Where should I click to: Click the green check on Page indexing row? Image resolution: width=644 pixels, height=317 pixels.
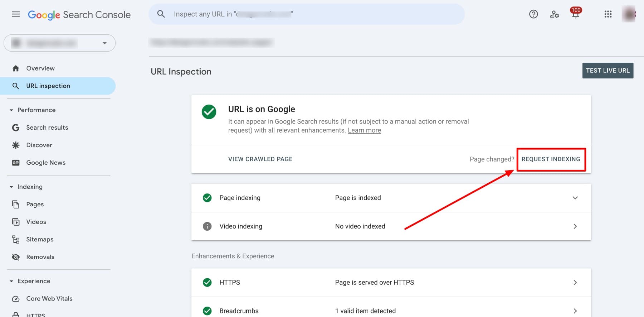click(207, 198)
